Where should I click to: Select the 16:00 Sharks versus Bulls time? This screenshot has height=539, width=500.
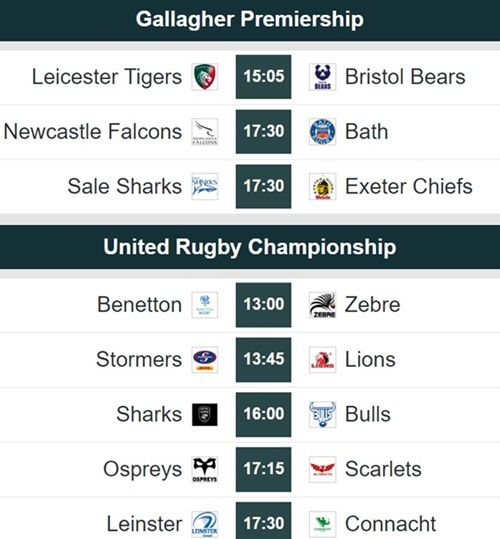click(264, 415)
